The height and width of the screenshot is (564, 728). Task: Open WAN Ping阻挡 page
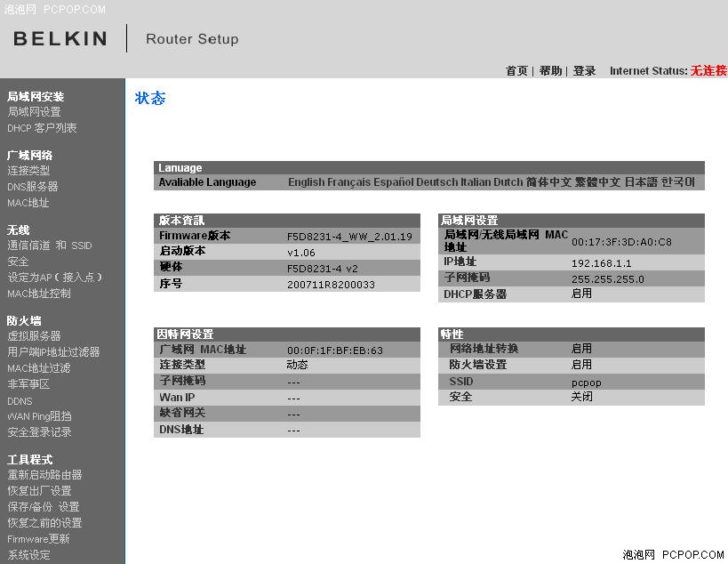39,416
